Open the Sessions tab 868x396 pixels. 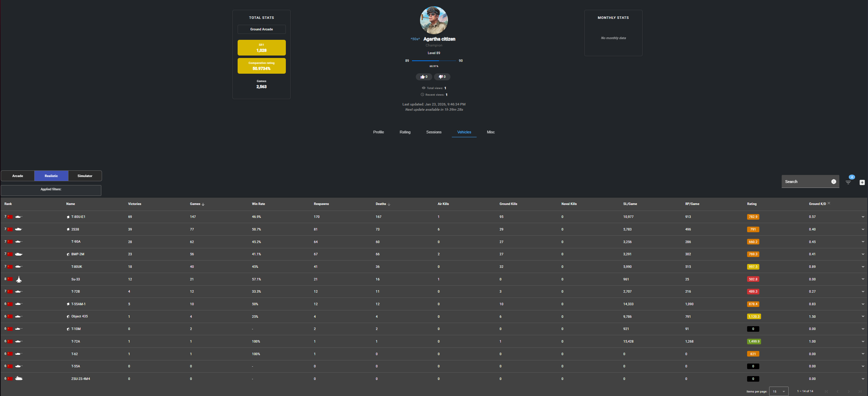point(434,132)
